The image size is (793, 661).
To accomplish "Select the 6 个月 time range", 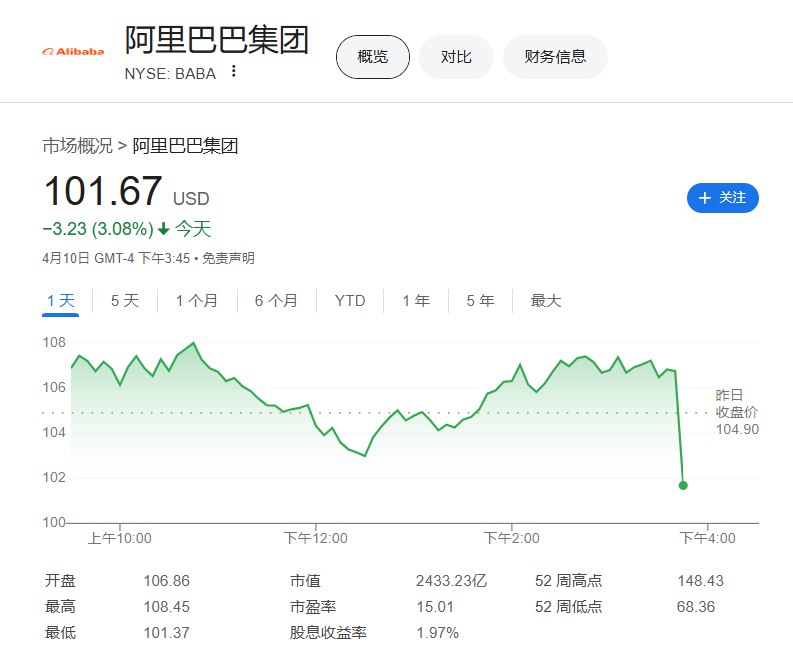I will point(276,301).
